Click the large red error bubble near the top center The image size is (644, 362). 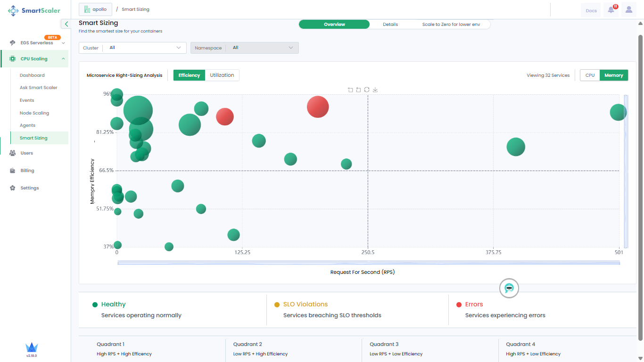tap(318, 107)
